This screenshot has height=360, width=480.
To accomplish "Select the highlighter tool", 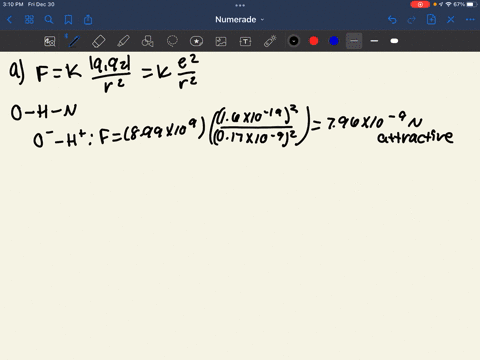I will pos(123,41).
